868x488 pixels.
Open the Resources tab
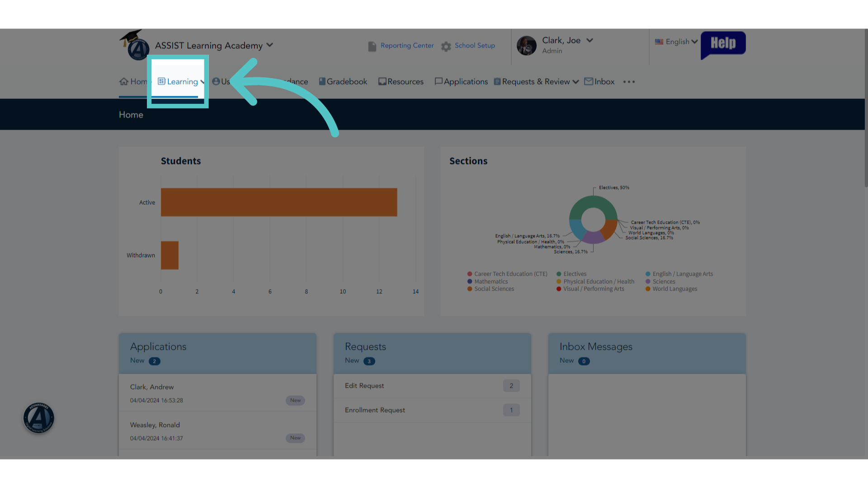pyautogui.click(x=401, y=81)
